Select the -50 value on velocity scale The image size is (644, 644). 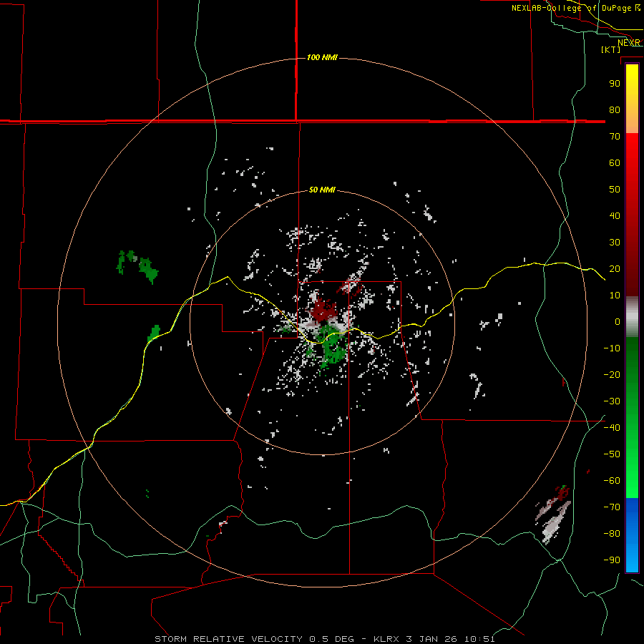[612, 454]
